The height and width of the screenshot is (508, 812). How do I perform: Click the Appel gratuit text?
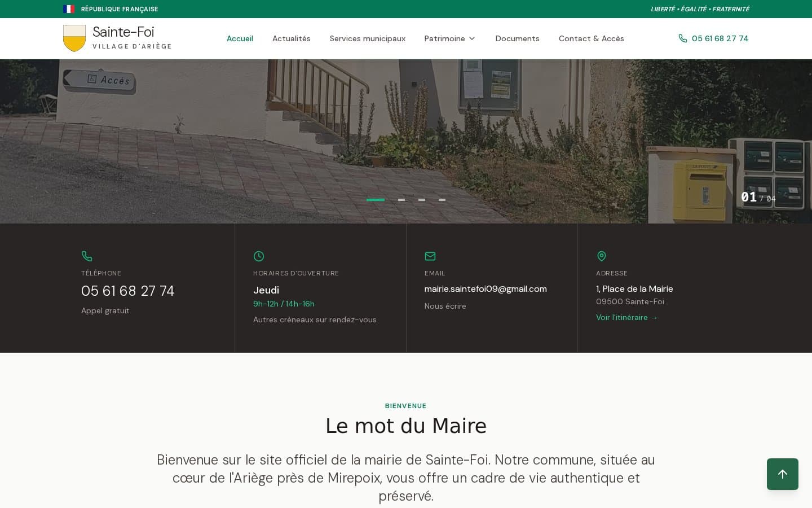click(x=105, y=310)
